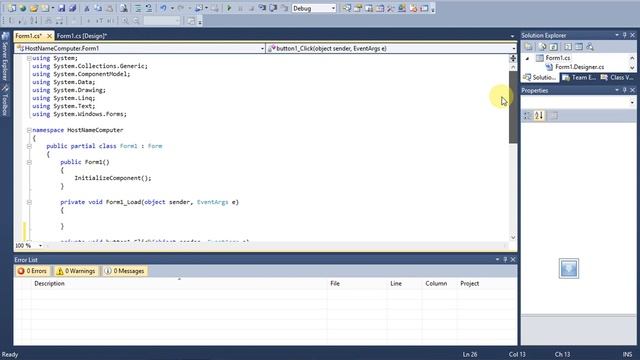The image size is (640, 360).
Task: Click the Navigate Backward icon
Action: [x=199, y=8]
